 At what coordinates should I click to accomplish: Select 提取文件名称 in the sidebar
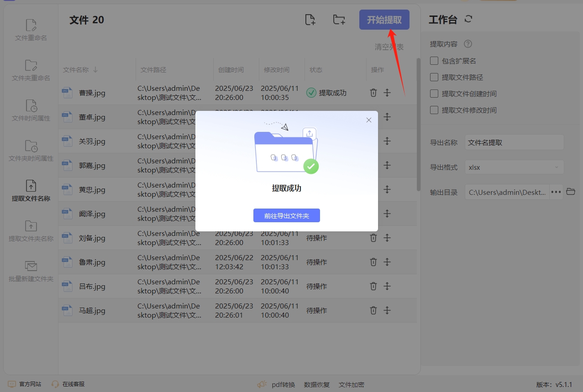click(31, 191)
